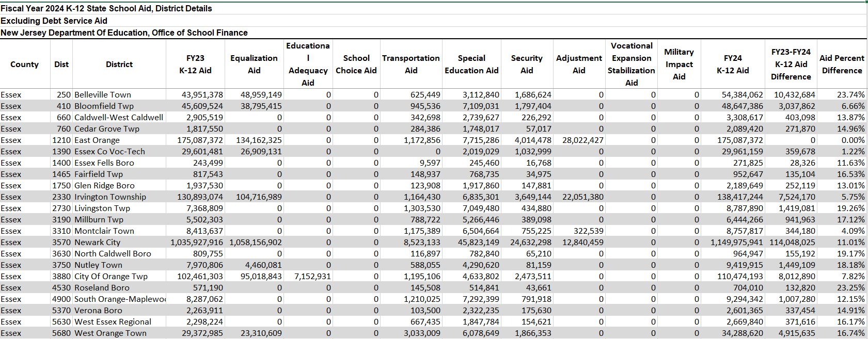Click the Military Impact Aid header cell

pos(678,64)
